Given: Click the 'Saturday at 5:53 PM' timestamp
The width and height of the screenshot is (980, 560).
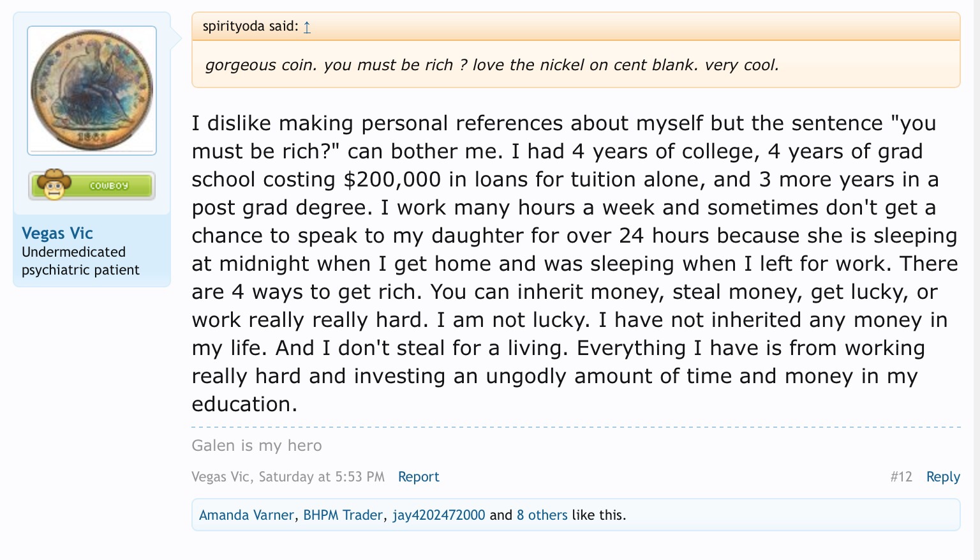Looking at the screenshot, I should 322,477.
